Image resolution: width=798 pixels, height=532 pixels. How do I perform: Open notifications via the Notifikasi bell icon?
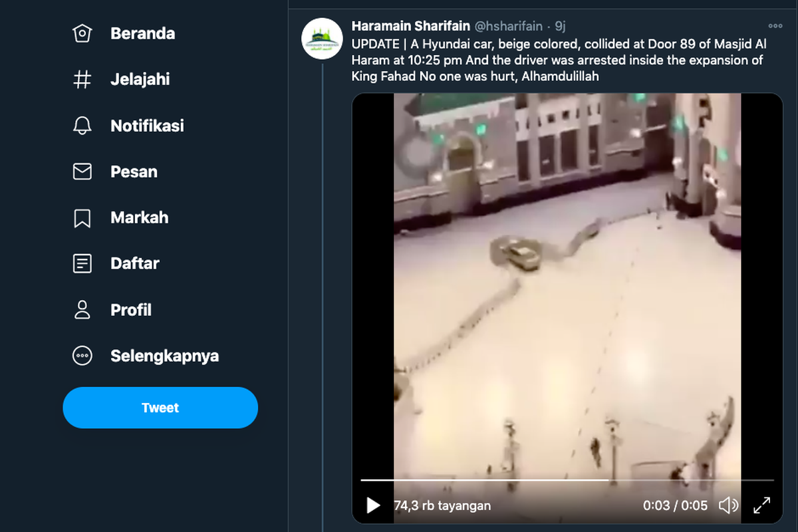[82, 125]
